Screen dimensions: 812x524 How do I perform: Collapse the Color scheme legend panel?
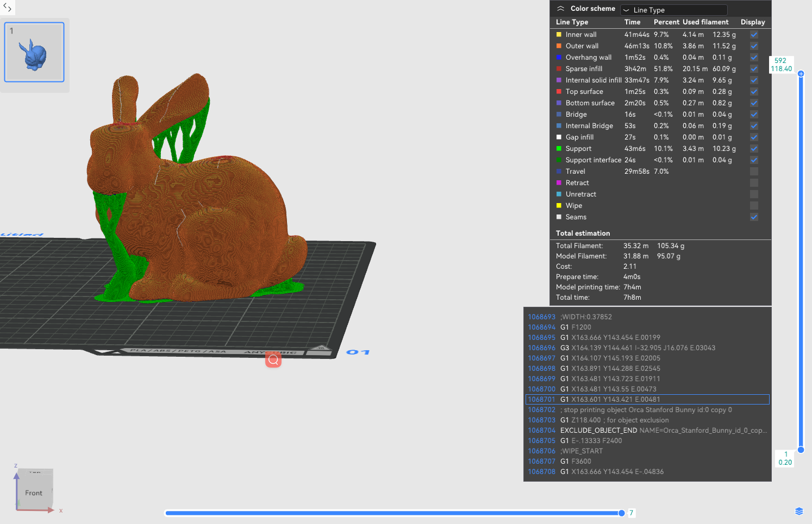560,9
